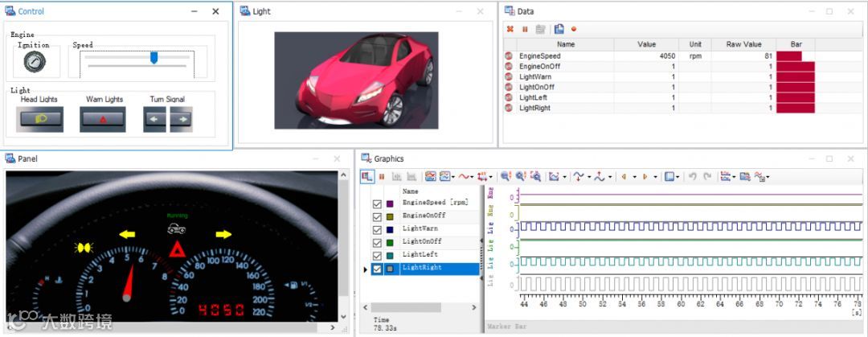The image size is (868, 337).
Task: Click the curve-style wave icon in Graphics toolbar
Action: pyautogui.click(x=464, y=177)
